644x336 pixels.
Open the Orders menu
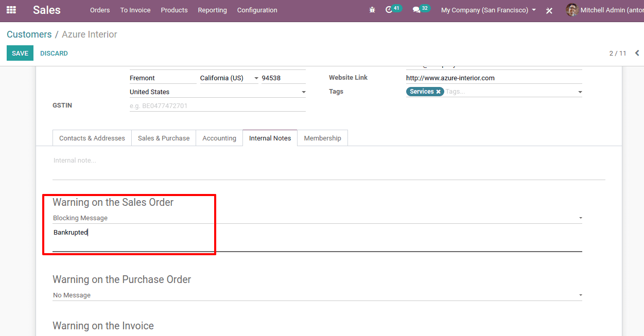100,10
